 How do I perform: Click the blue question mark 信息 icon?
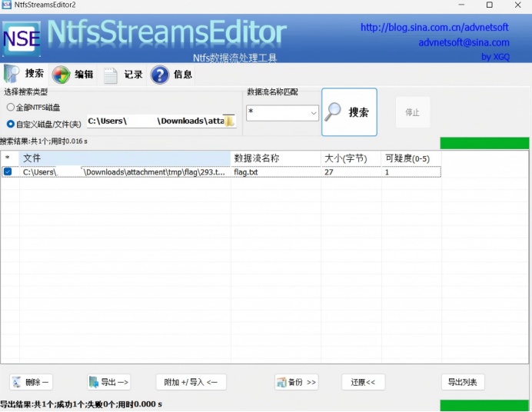(x=159, y=75)
